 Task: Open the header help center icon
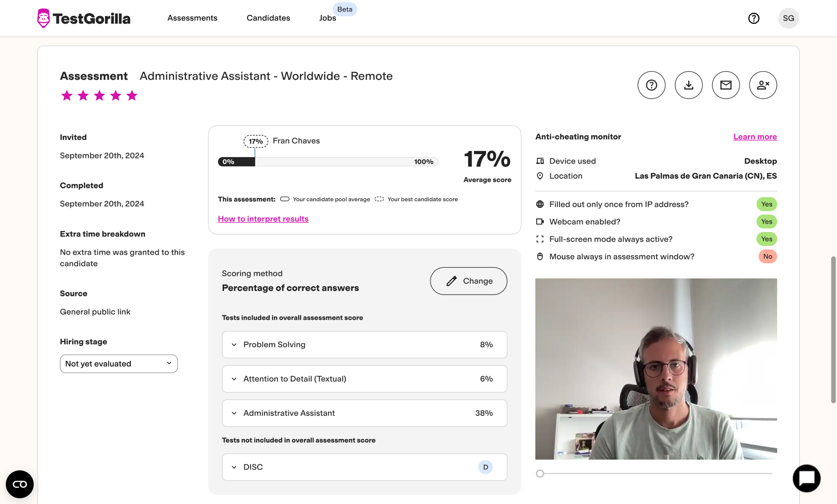pyautogui.click(x=753, y=18)
